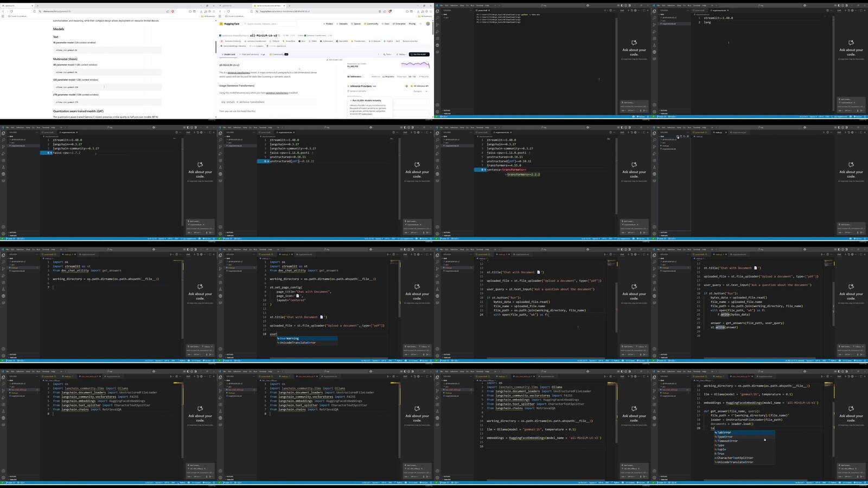This screenshot has height=488, width=868.
Task: Open File menu in the PowerShell terminal frame
Action: [x=442, y=5]
